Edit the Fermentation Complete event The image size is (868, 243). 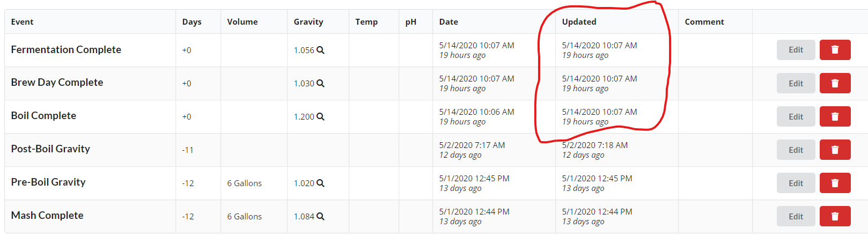796,50
